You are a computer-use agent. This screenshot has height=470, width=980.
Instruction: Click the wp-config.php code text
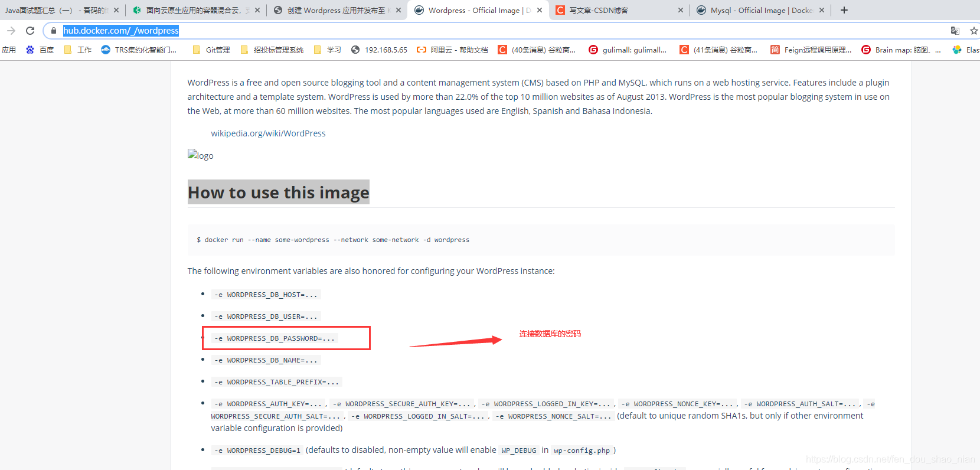(x=582, y=451)
